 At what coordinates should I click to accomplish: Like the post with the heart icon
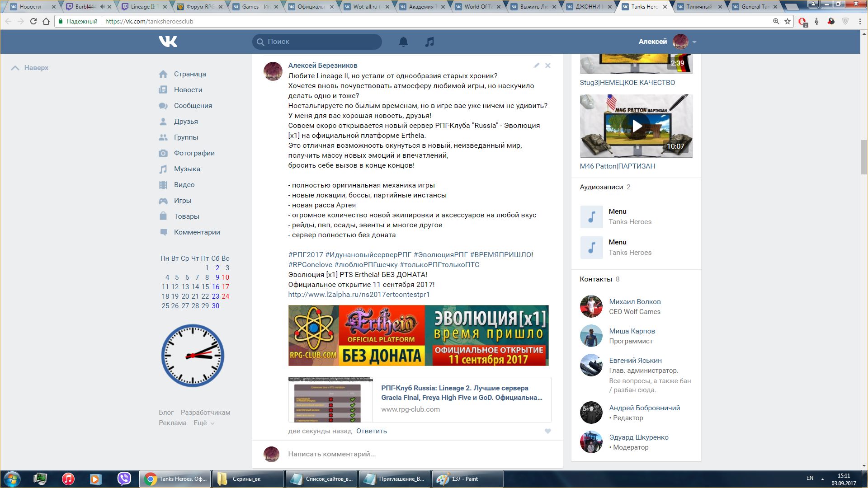[x=547, y=431]
